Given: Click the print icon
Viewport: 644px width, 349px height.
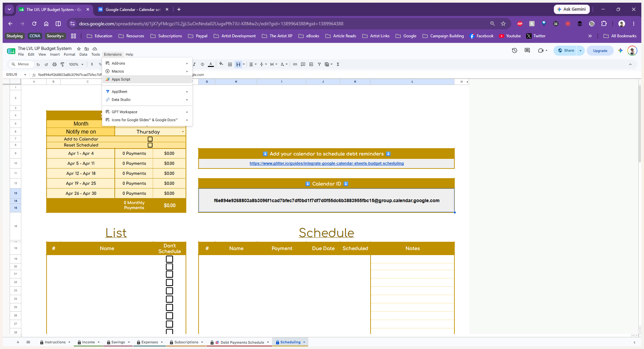Looking at the screenshot, I should 54,64.
